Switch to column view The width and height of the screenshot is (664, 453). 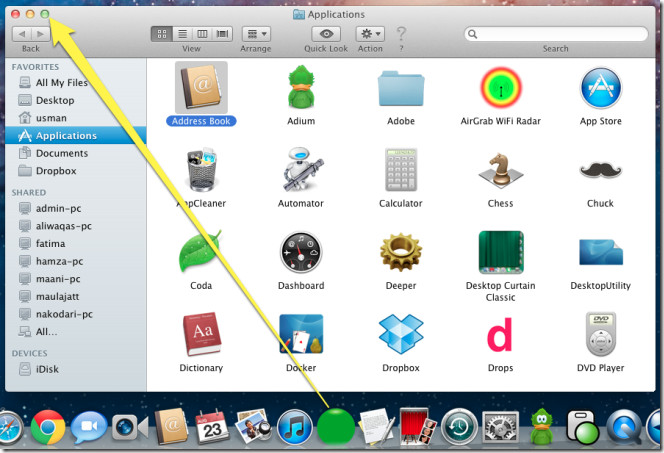click(x=202, y=34)
